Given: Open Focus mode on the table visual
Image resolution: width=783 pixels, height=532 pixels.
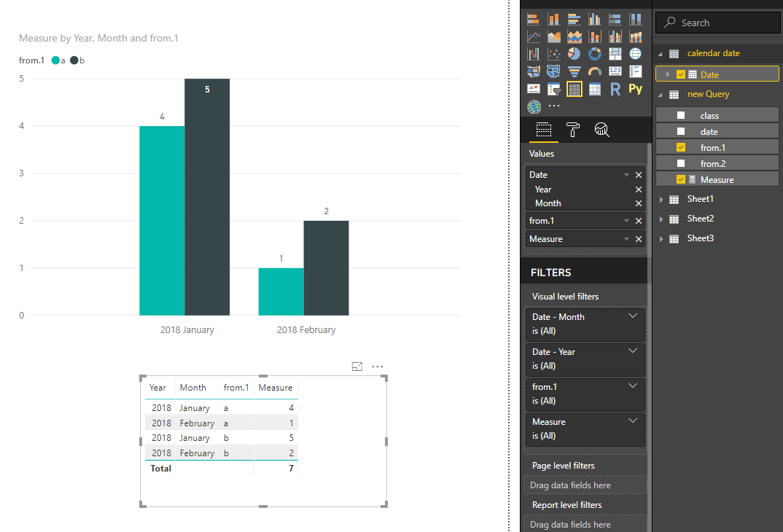Looking at the screenshot, I should click(x=357, y=367).
